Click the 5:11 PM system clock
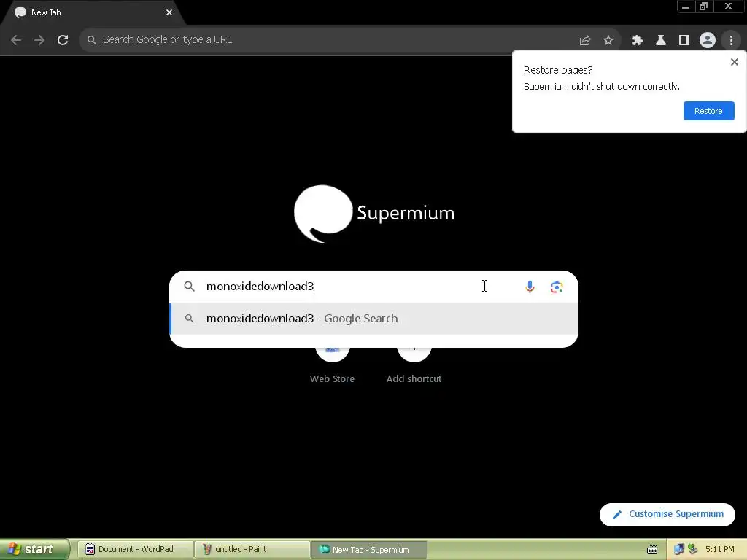Screen dimensions: 747x560 [719, 550]
